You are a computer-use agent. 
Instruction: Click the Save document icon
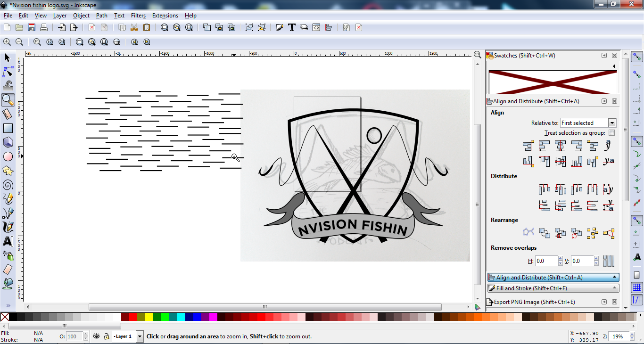tap(32, 28)
